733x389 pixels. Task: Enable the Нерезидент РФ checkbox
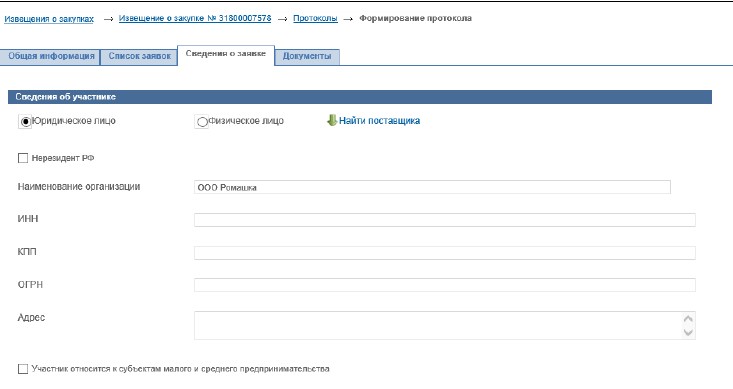click(23, 158)
